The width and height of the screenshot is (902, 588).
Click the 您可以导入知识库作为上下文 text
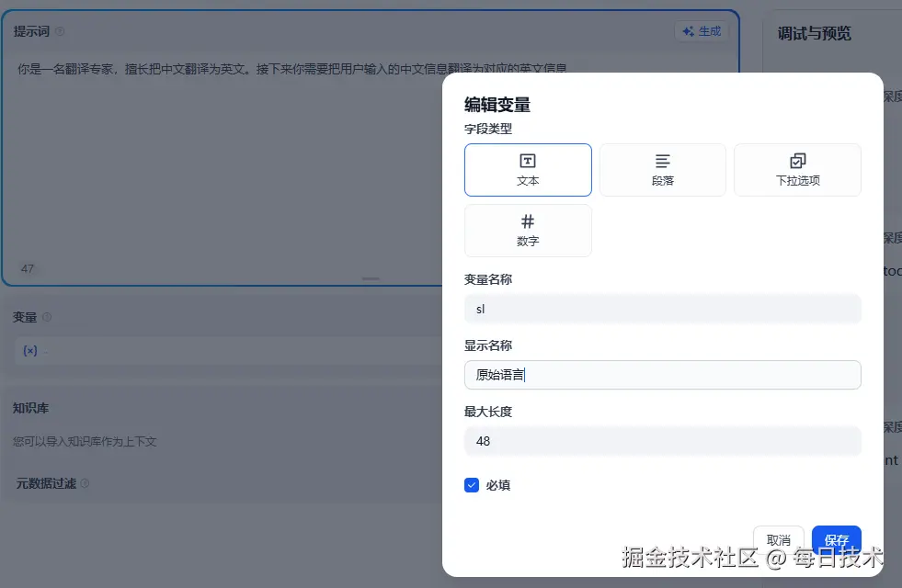(x=85, y=441)
